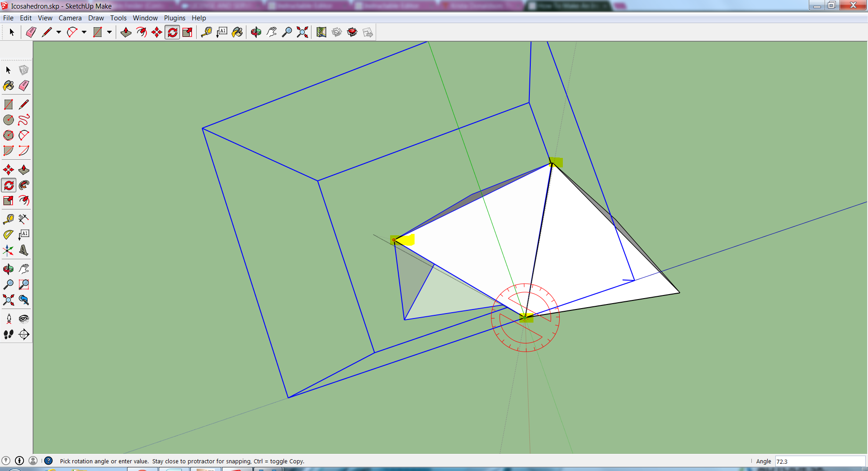The height and width of the screenshot is (471, 868).
Task: Activate Push/Pull in Getting Started toolbar
Action: [126, 32]
